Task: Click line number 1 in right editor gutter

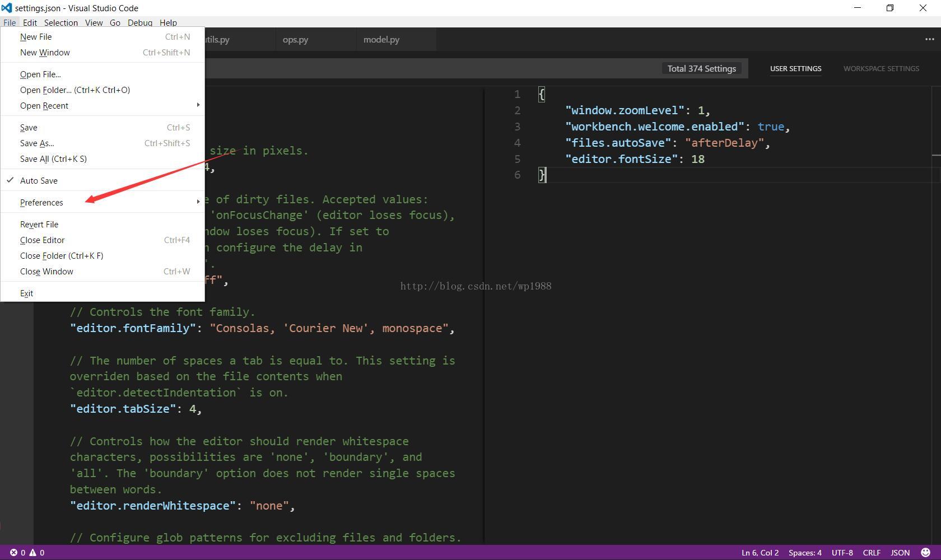Action: coord(518,94)
